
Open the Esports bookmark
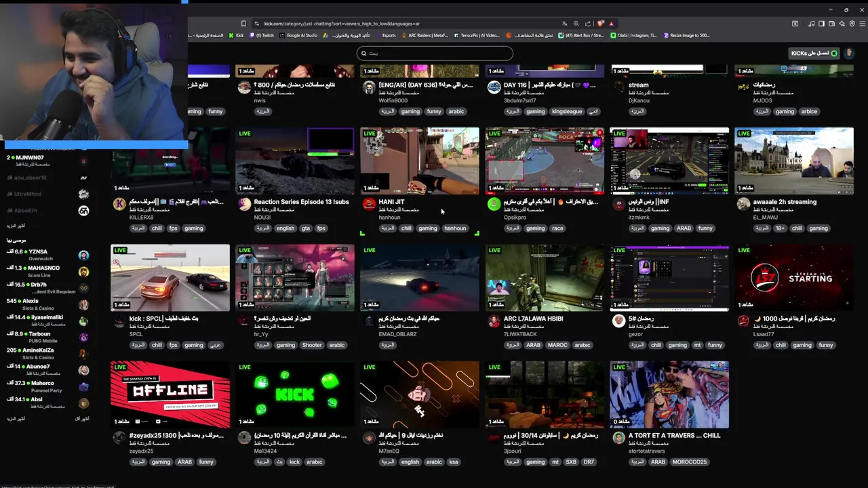[385, 35]
